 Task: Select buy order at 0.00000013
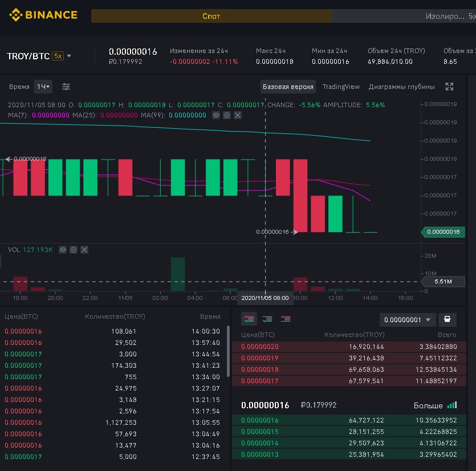pyautogui.click(x=349, y=454)
